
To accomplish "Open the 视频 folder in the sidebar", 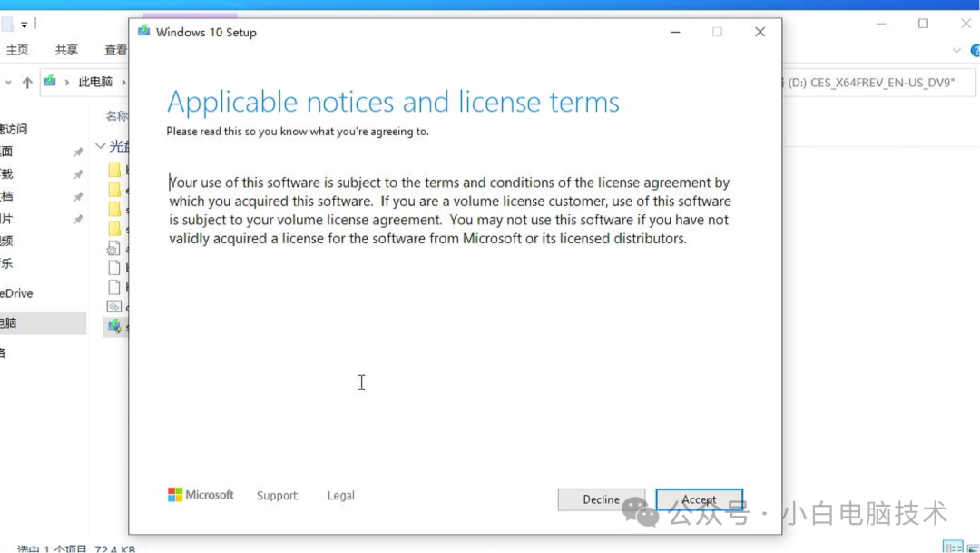I will tap(6, 241).
